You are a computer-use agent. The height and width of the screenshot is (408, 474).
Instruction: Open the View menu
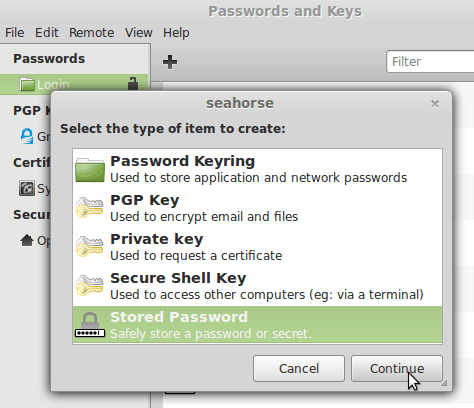[139, 33]
